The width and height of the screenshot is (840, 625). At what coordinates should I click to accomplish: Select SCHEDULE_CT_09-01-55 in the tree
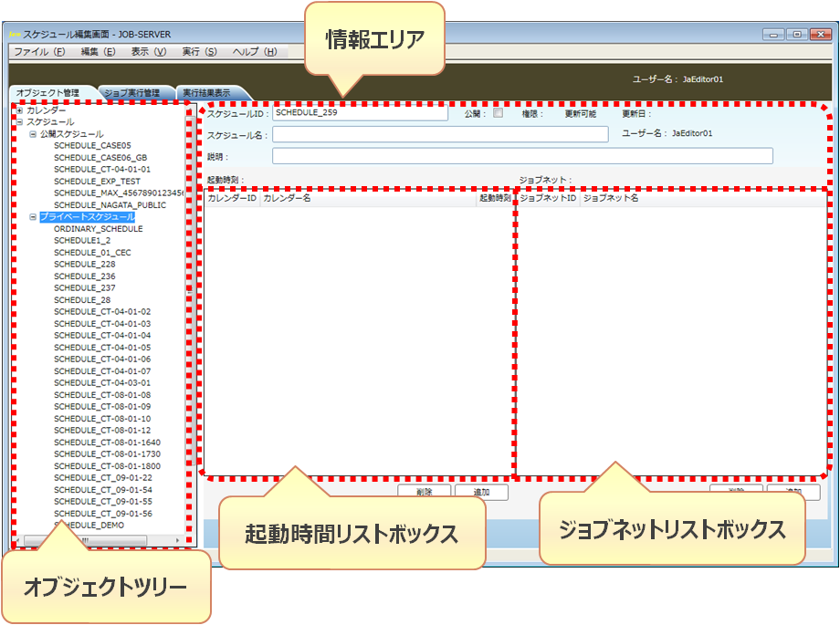tap(103, 502)
